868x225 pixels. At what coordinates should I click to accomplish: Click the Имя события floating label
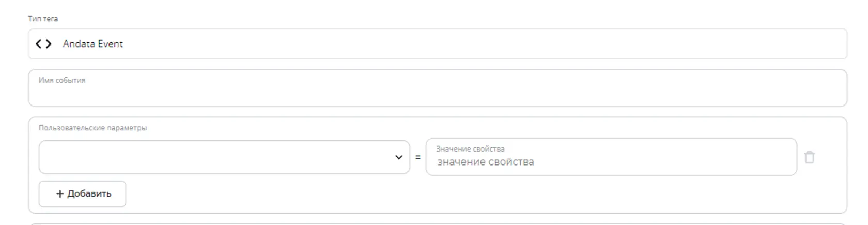(x=62, y=80)
